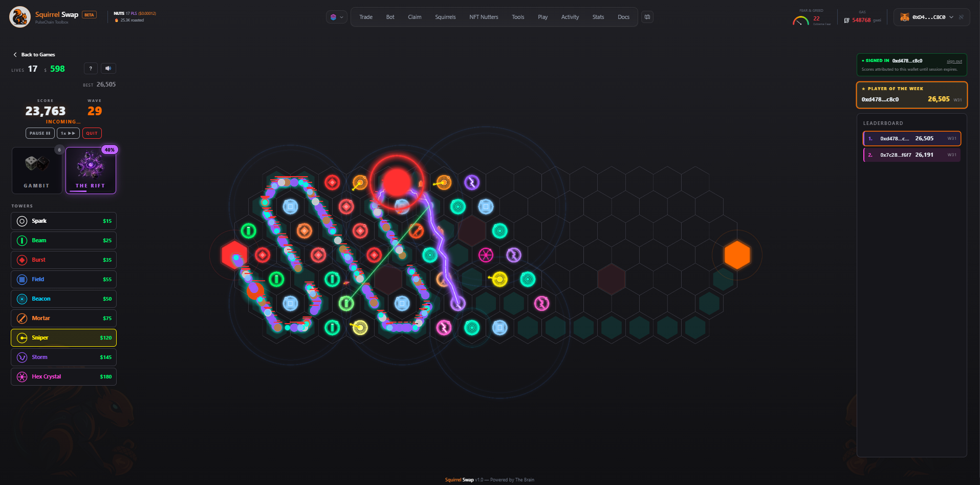Open the Play menu item
Screen dimensions: 980x485
(x=543, y=17)
